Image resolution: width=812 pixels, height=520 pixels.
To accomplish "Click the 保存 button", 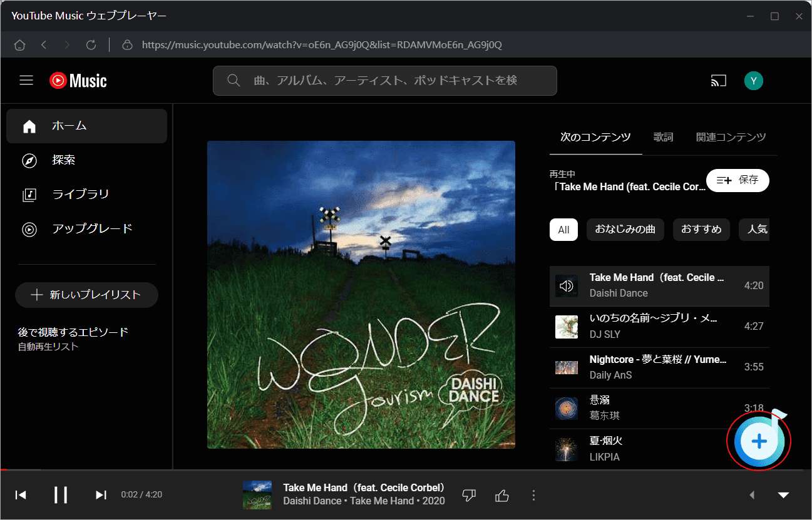I will (x=737, y=180).
